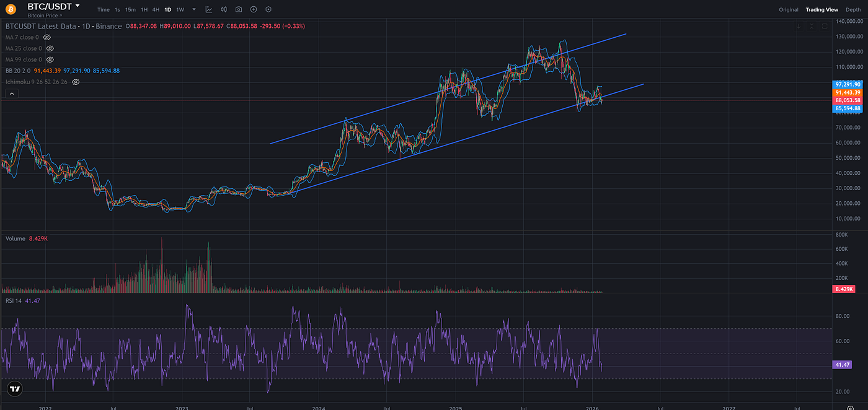Switch to the Depth chart tab
The width and height of the screenshot is (868, 410).
click(x=853, y=9)
